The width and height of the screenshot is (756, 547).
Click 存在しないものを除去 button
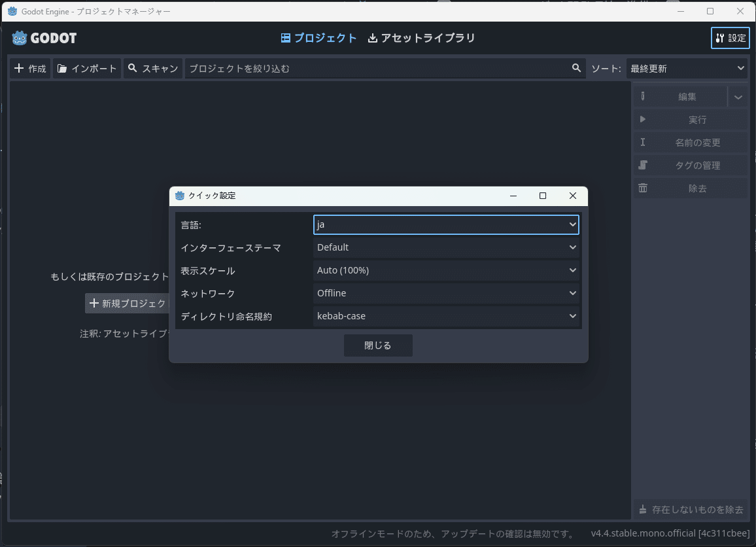691,509
